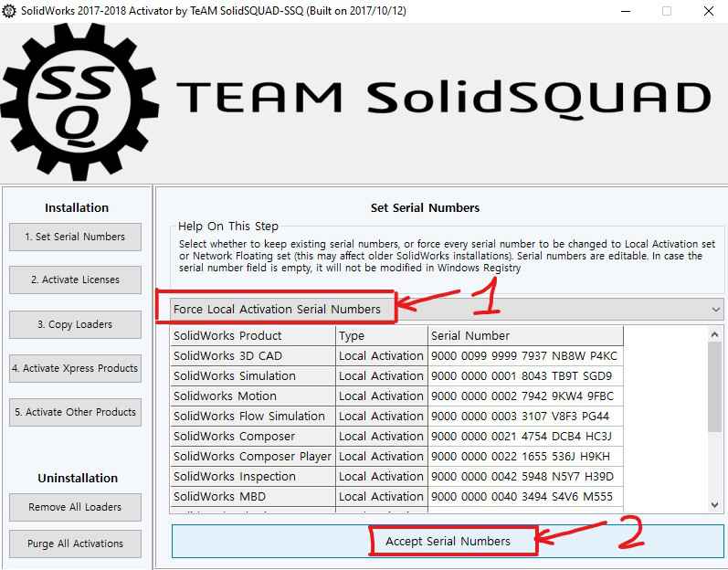Click the gear icon in the title bar
This screenshot has height=570, width=728.
coord(9,11)
